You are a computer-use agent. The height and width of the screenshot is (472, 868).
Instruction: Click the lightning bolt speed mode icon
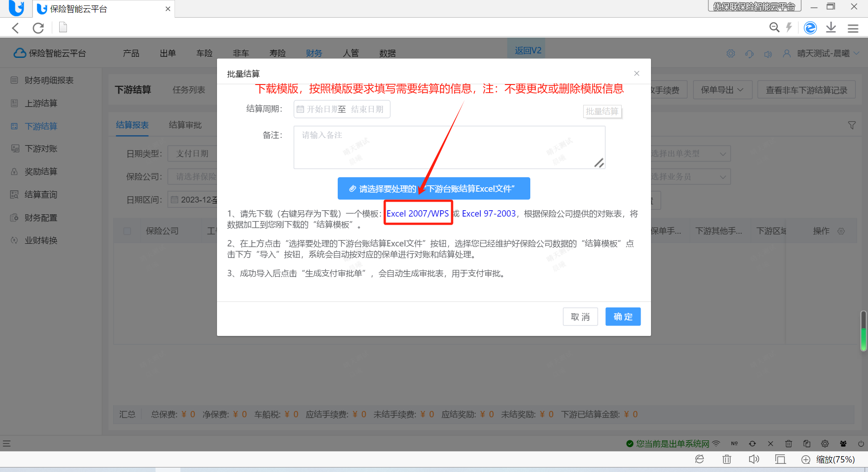click(x=789, y=28)
